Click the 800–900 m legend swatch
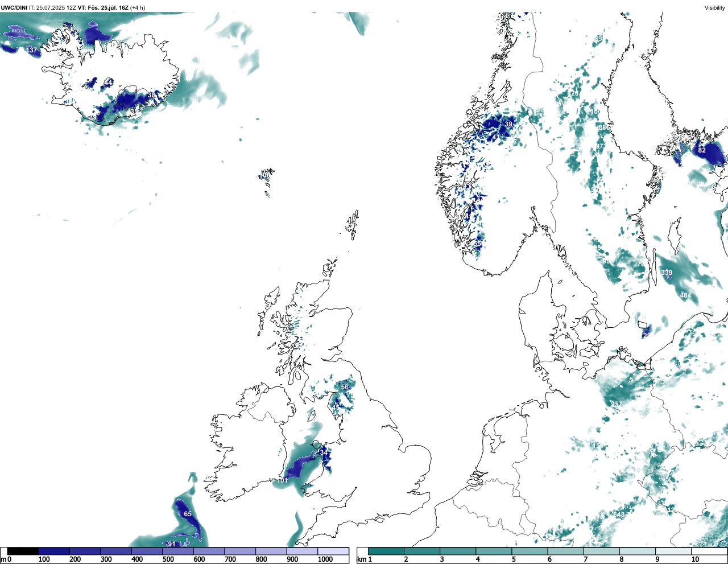 pyautogui.click(x=271, y=551)
